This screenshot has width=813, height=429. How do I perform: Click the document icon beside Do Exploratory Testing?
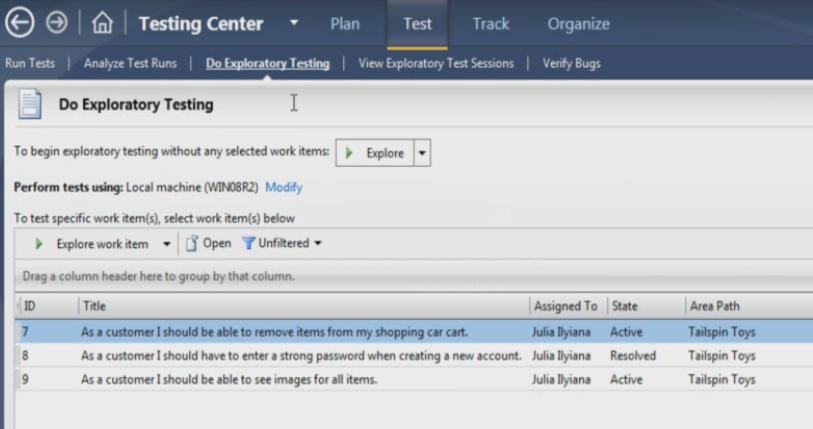coord(30,104)
